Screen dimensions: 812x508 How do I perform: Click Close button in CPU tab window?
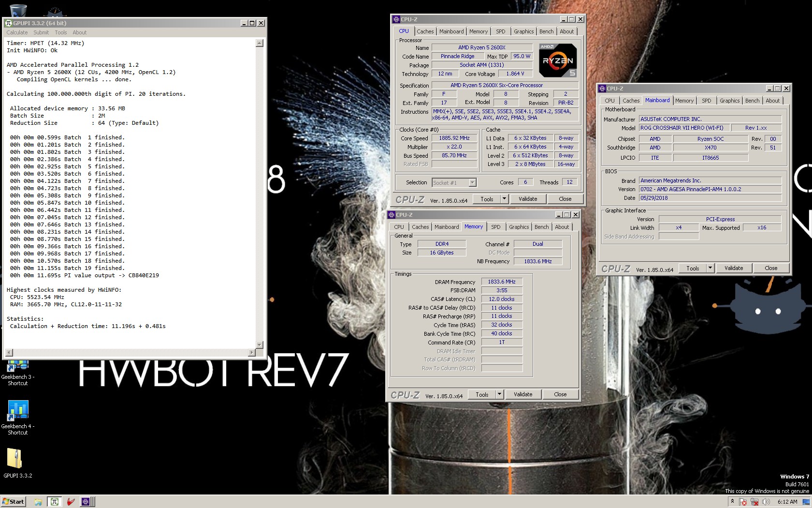(x=565, y=199)
